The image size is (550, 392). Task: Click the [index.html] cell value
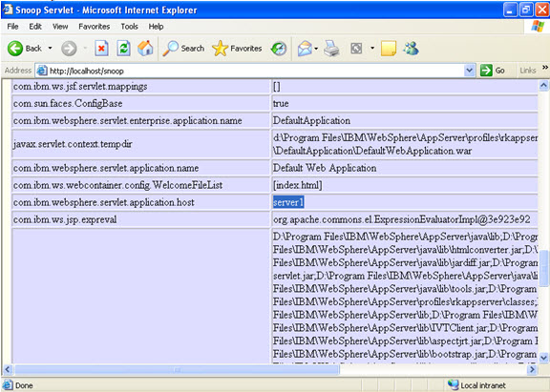click(x=298, y=185)
